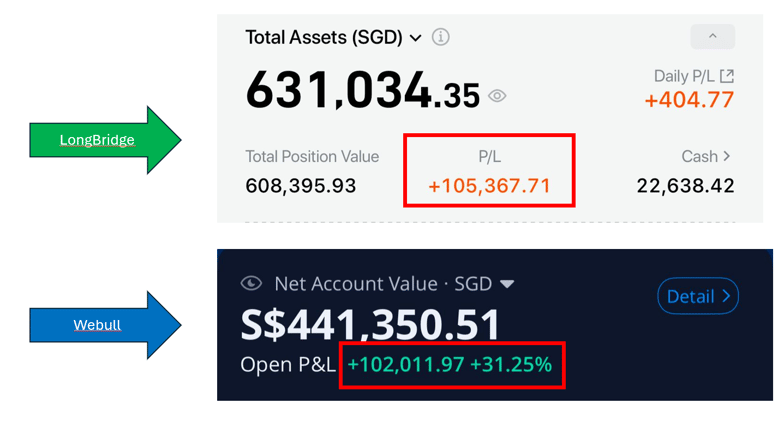Open the Cash details arrow
This screenshot has width=784, height=421.
(x=726, y=156)
